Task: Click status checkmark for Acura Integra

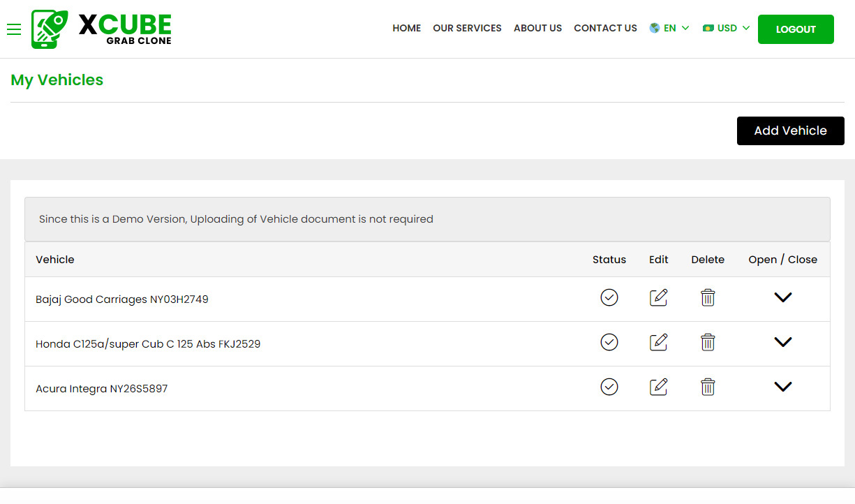Action: [x=609, y=387]
